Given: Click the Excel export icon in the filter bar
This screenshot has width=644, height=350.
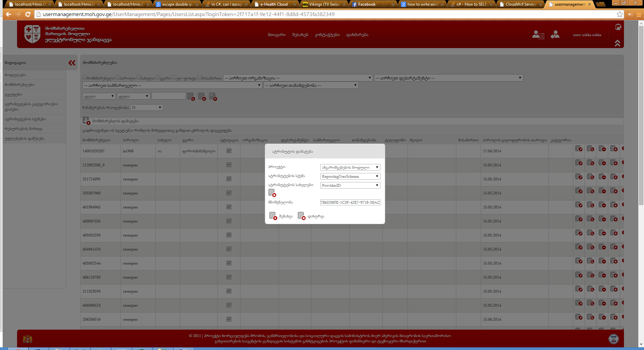Looking at the screenshot, I should pyautogui.click(x=213, y=97).
